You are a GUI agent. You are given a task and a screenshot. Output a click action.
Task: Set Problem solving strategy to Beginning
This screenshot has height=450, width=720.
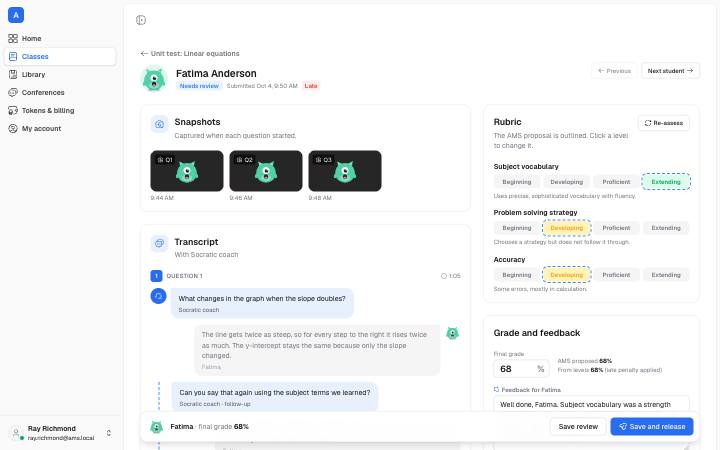[517, 228]
